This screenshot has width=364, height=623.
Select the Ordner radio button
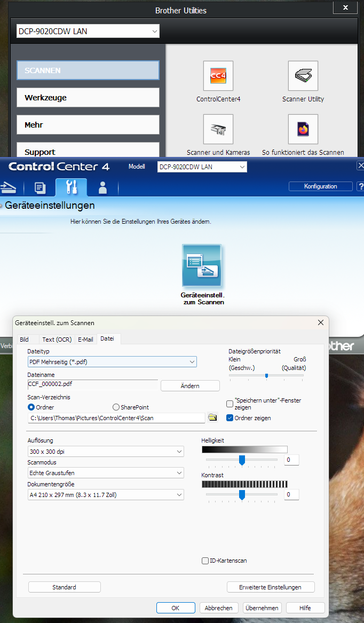click(x=31, y=407)
